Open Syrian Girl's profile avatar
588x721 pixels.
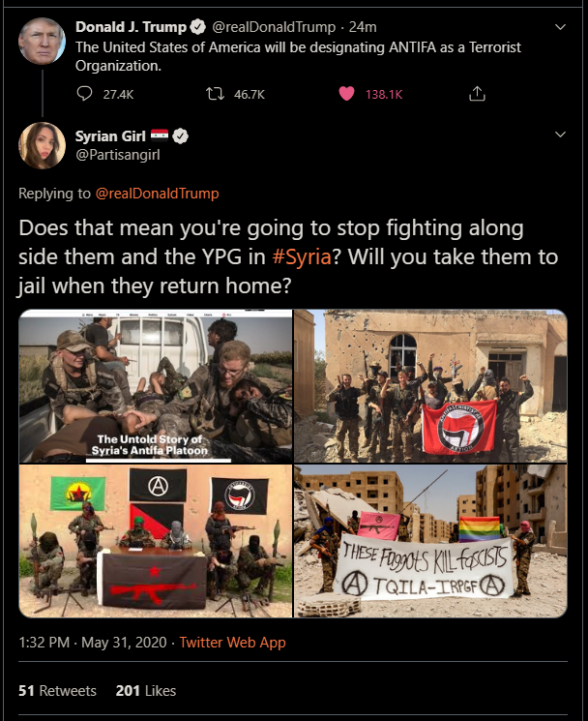tap(42, 146)
